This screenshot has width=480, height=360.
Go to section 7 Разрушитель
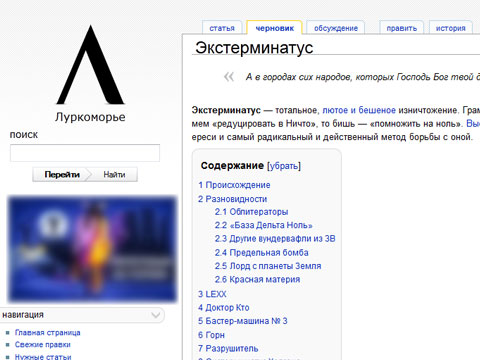228,349
